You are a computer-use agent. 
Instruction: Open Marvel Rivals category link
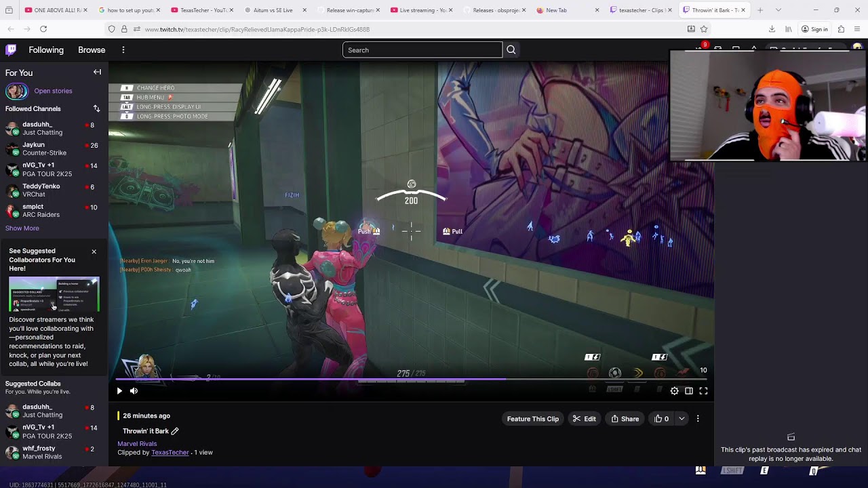137,444
